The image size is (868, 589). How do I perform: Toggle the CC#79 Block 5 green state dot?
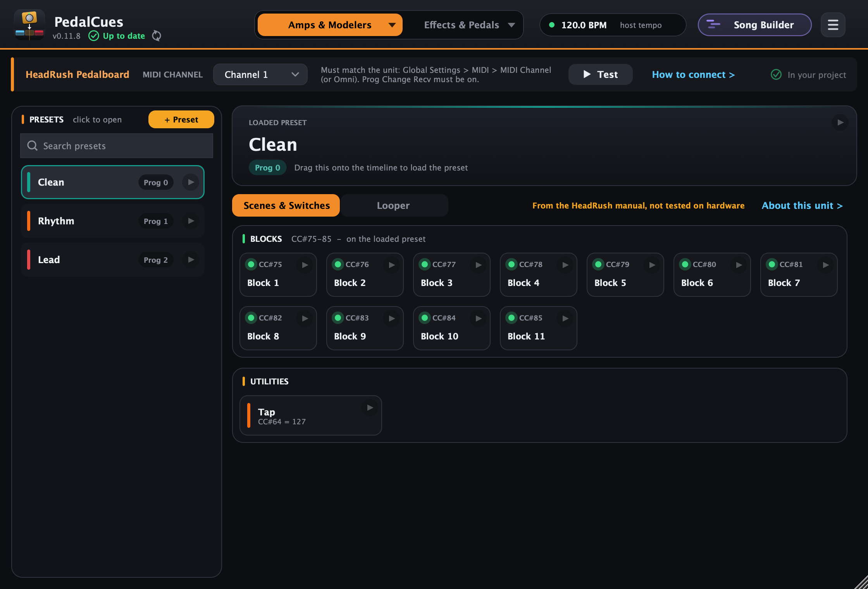(598, 264)
